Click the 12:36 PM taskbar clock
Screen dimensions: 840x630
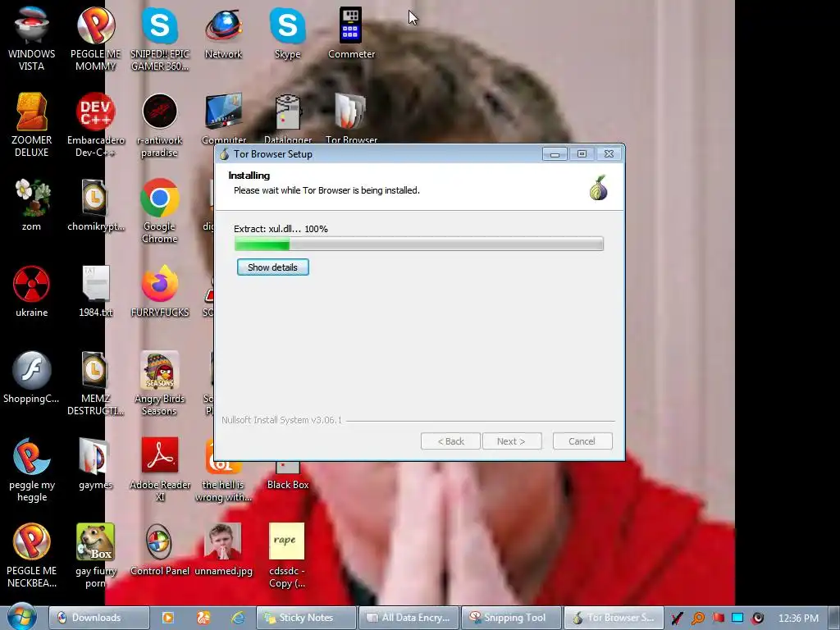(x=798, y=619)
